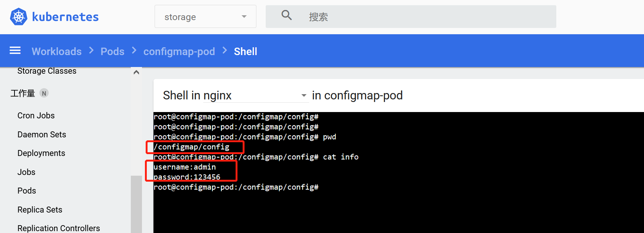Open Replica Sets in sidebar

tap(40, 210)
